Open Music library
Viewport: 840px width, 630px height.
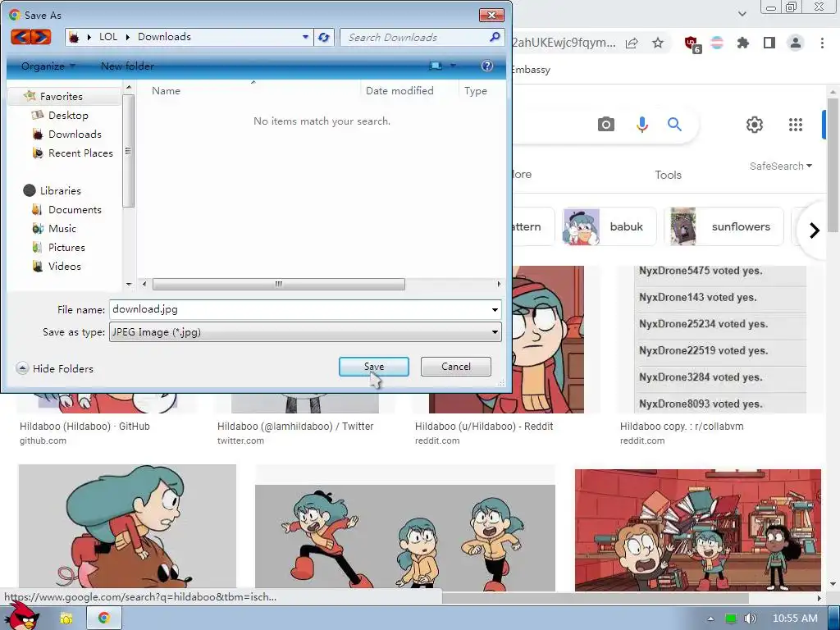click(x=62, y=229)
